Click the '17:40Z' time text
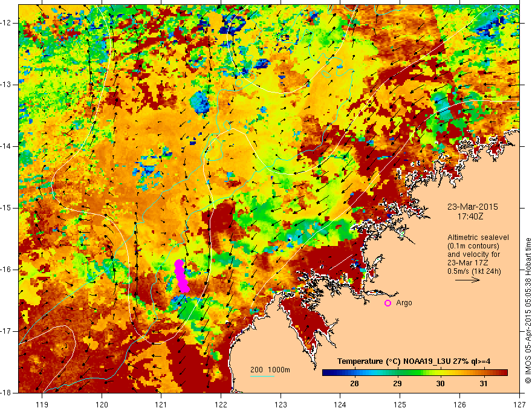Screen dimensions: 532x411 coord(470,216)
